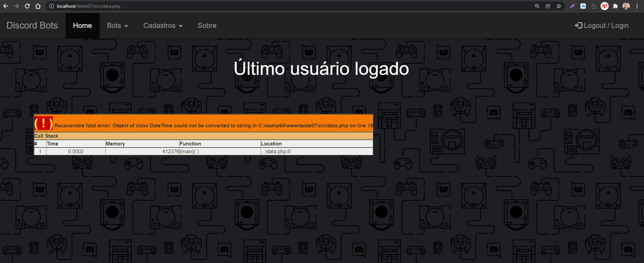The image size is (644, 263).
Task: Click the Call Stack header row
Action: pyautogui.click(x=204, y=136)
